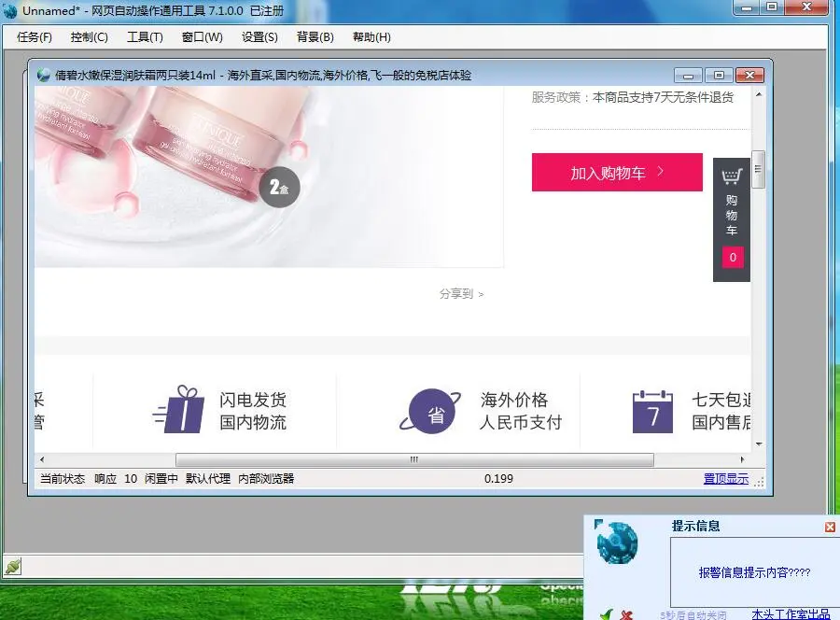Click the 分享到 share link
Image resolution: width=840 pixels, height=620 pixels.
tap(461, 293)
